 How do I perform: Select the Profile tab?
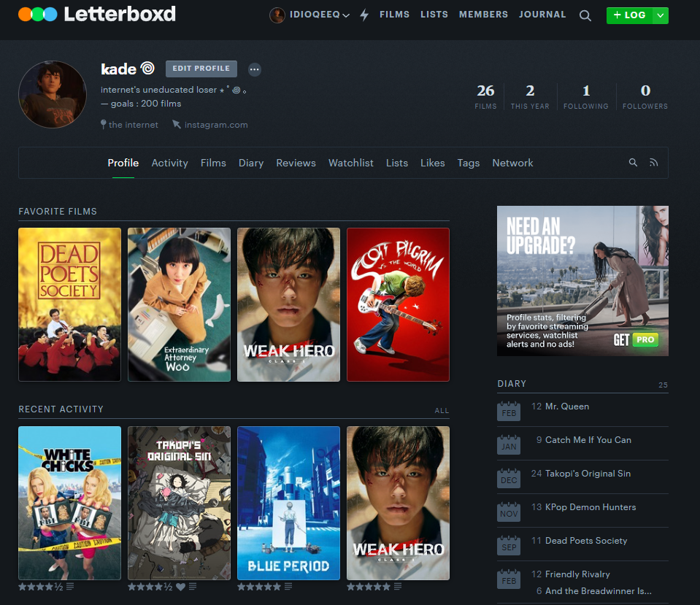[x=123, y=163]
